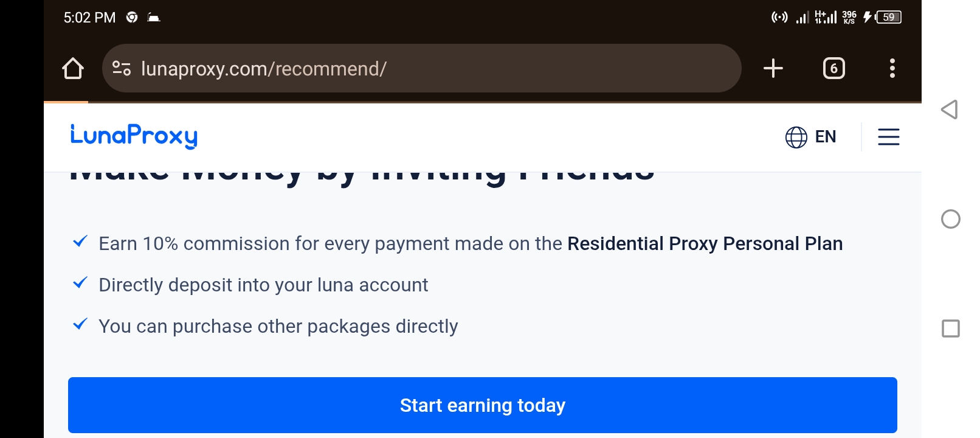Open the tab switcher showing 6 tabs

pos(833,68)
